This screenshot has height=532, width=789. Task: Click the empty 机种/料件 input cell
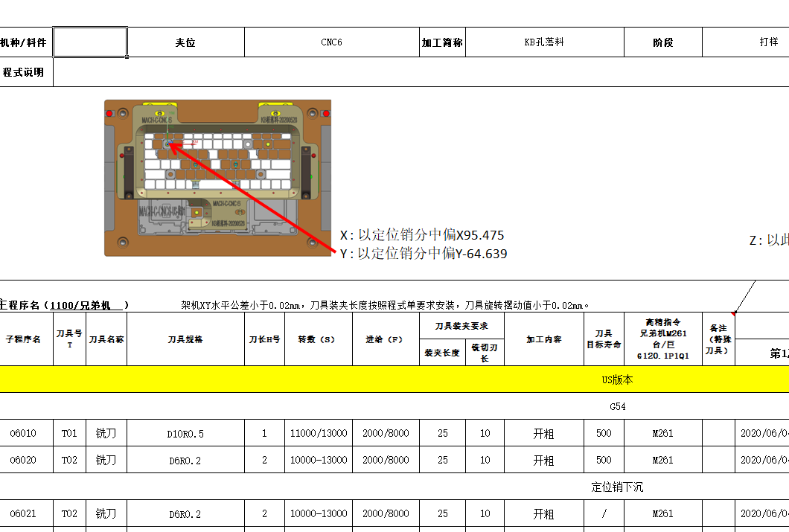(91, 42)
